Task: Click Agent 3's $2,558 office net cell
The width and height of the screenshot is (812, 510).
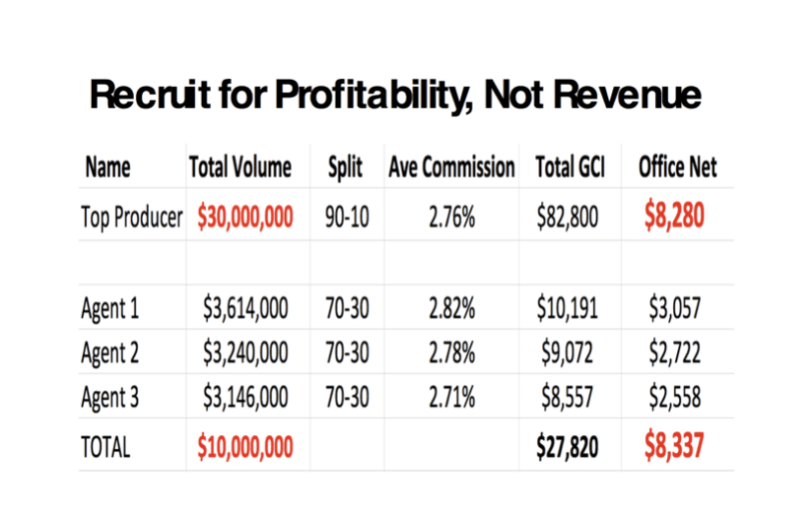Action: pos(675,398)
